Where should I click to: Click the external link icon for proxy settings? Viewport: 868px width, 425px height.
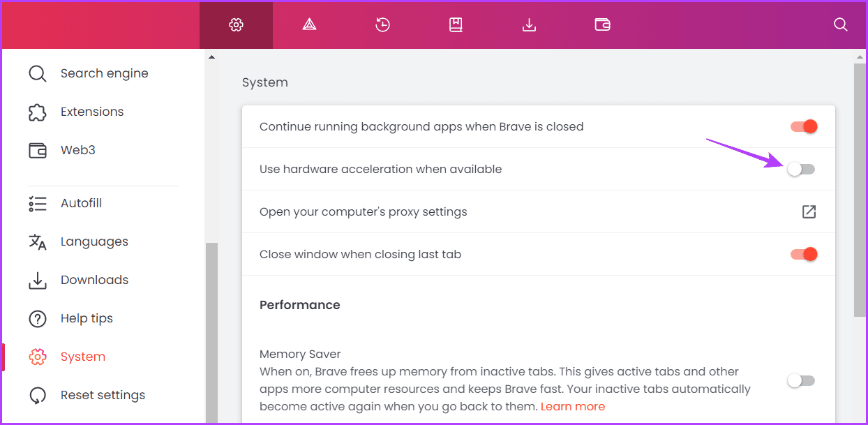point(809,211)
